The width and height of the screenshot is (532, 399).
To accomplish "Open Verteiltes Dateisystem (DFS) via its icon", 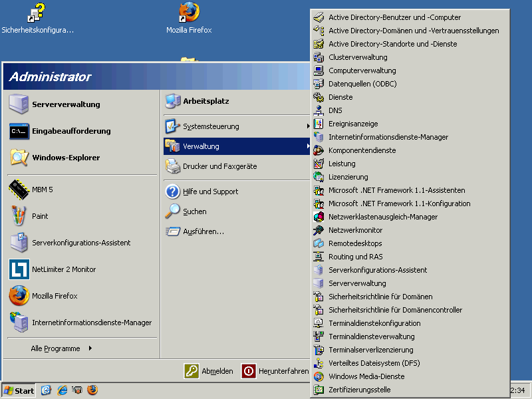I will (x=319, y=363).
